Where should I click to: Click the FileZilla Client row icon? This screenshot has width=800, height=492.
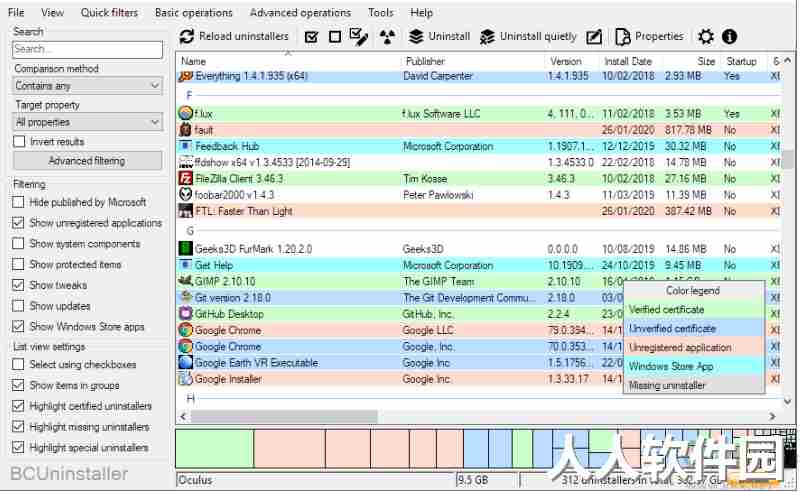(186, 179)
